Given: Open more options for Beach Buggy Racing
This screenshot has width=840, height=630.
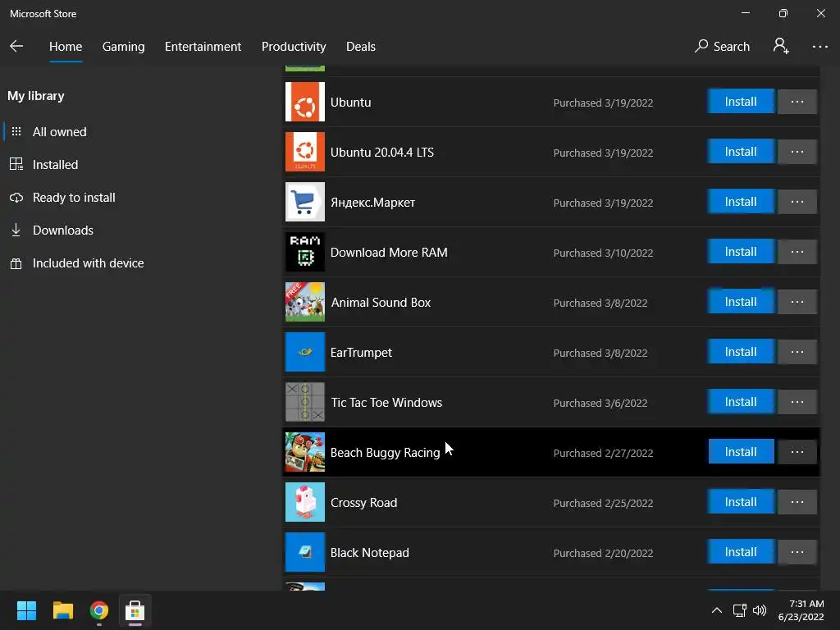Looking at the screenshot, I should 797,452.
